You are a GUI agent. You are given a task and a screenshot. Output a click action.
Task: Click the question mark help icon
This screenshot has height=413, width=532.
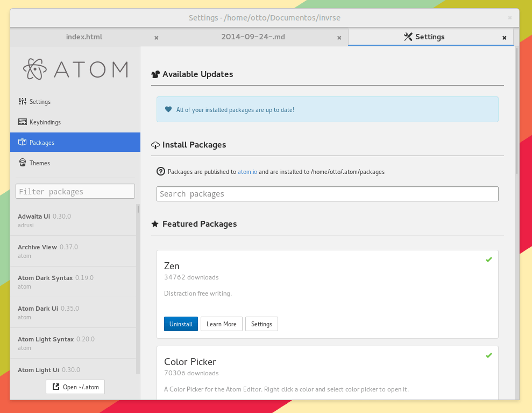(x=161, y=172)
